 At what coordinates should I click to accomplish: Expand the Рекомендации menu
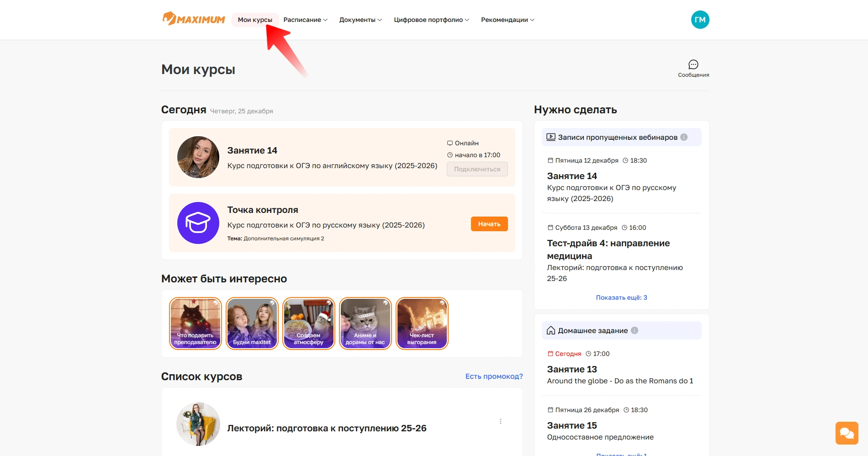click(508, 20)
